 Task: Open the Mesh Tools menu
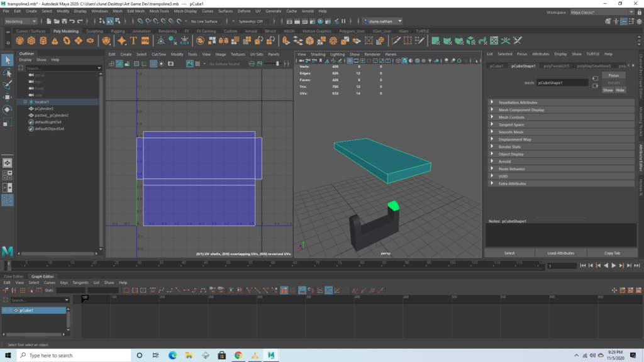pyautogui.click(x=159, y=11)
